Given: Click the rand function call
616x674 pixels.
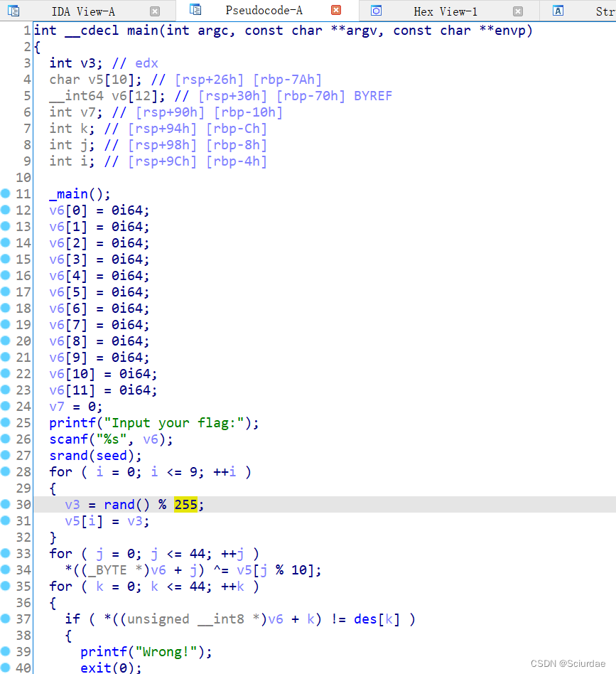Looking at the screenshot, I should click(119, 504).
